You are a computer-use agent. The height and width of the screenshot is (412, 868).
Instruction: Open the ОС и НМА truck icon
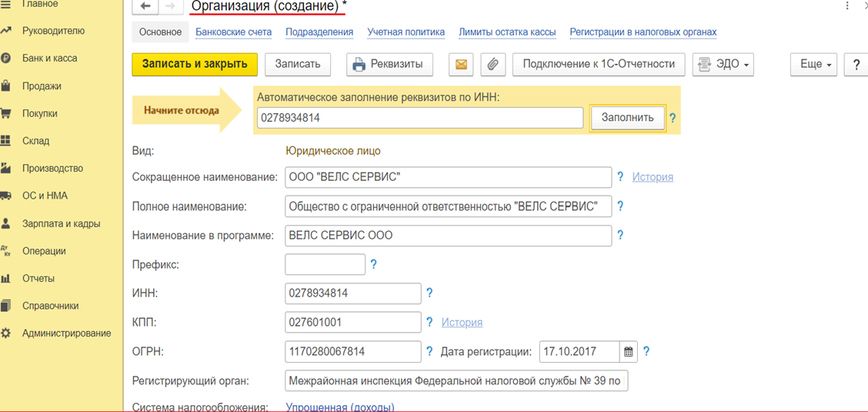point(6,196)
